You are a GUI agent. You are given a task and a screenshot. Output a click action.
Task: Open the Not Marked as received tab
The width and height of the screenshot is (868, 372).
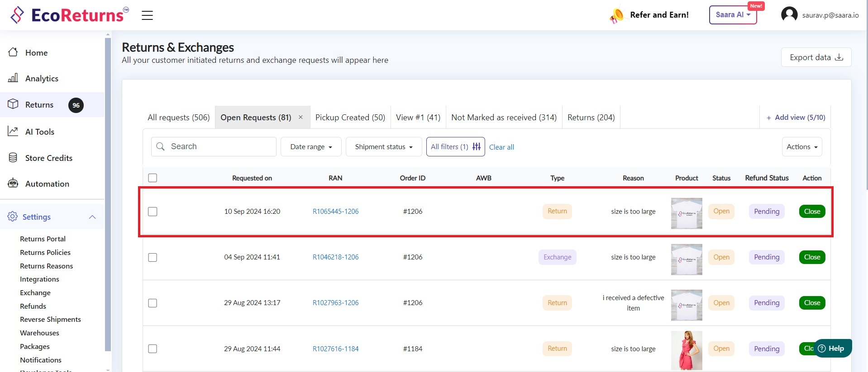[504, 118]
